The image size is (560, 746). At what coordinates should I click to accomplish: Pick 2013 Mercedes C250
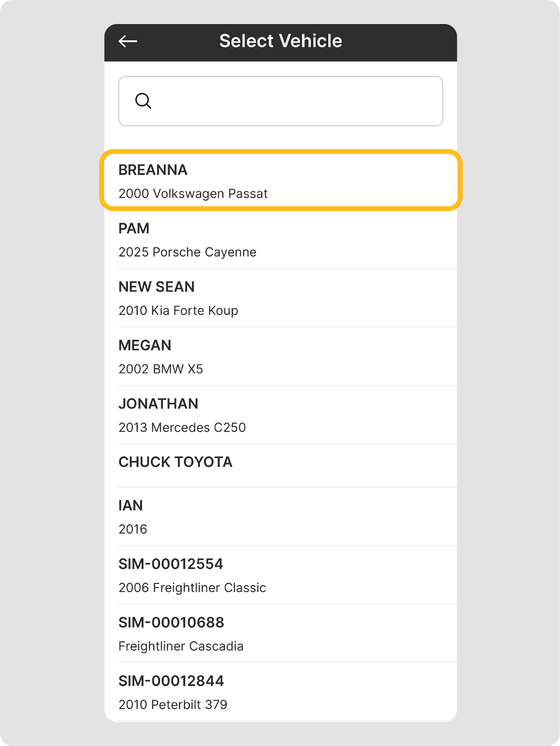click(x=182, y=428)
